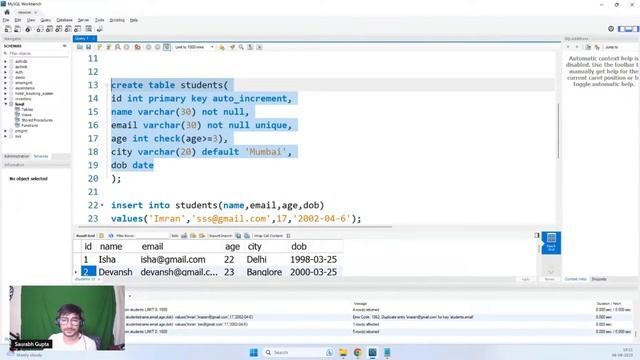The image size is (640, 360).
Task: Click the commit transaction icon
Action: (148, 47)
